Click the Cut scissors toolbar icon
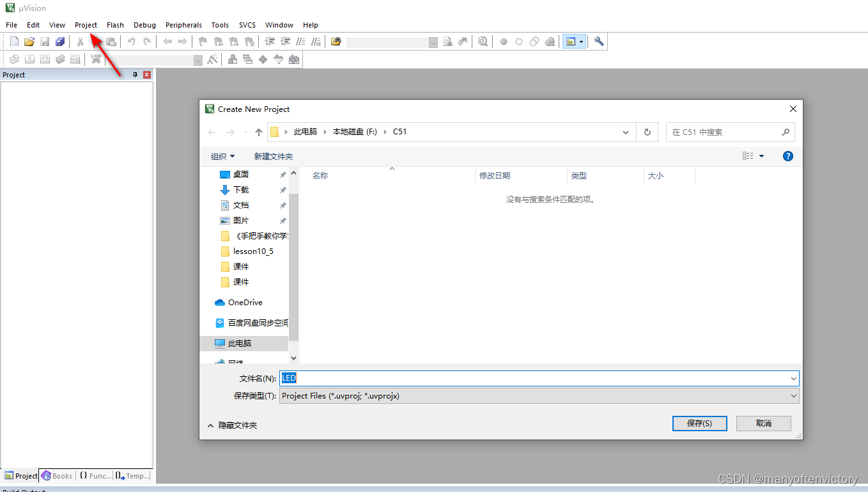 pyautogui.click(x=81, y=42)
